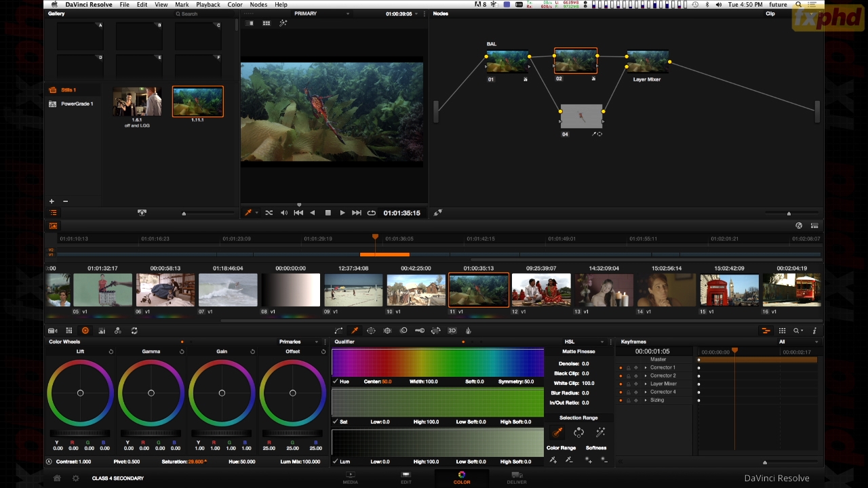Disable the Sat qualifier checkbox

[336, 422]
